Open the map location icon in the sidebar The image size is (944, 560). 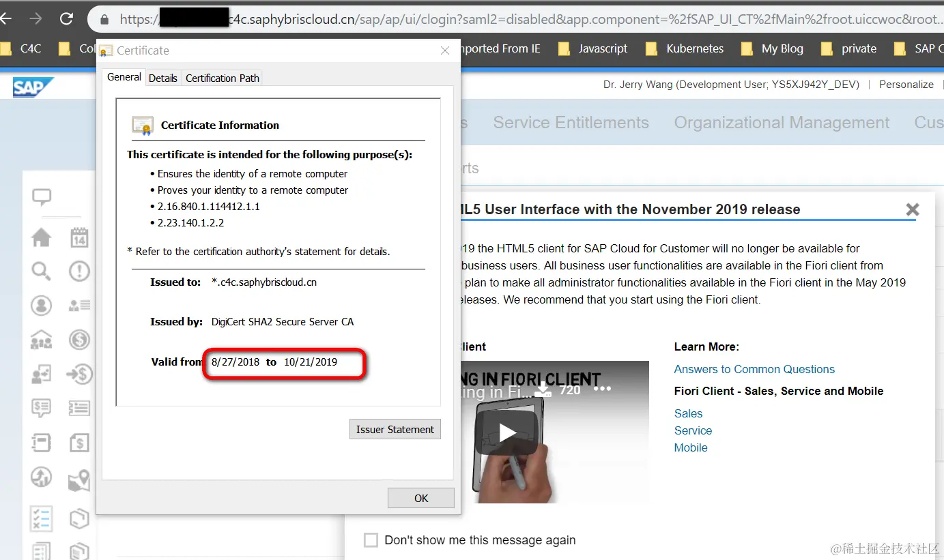coord(78,480)
